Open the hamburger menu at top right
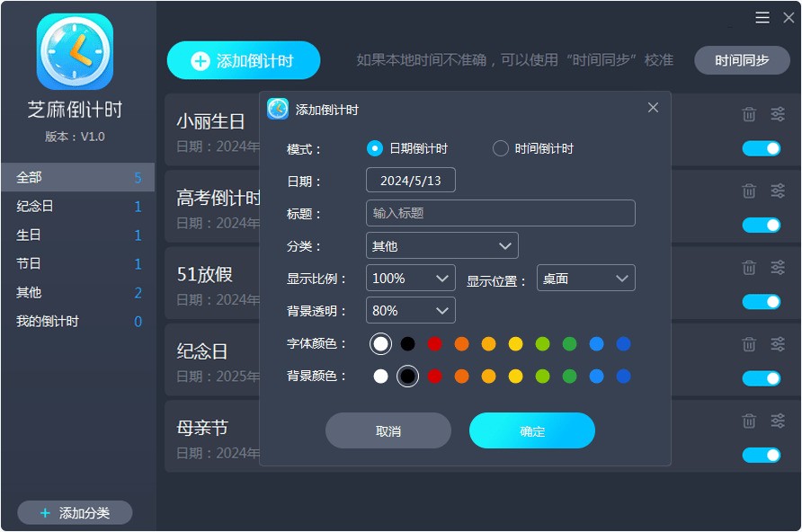The height and width of the screenshot is (532, 802). pos(761,16)
